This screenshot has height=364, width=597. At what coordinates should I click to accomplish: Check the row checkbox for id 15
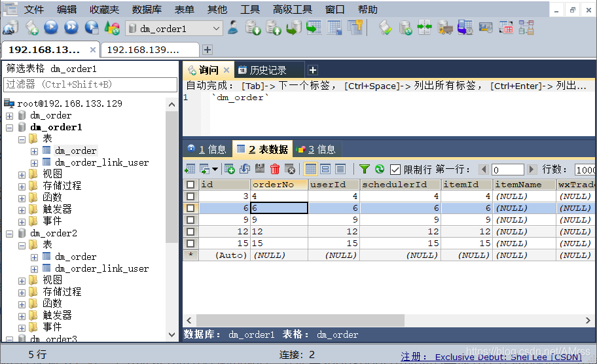coord(190,244)
